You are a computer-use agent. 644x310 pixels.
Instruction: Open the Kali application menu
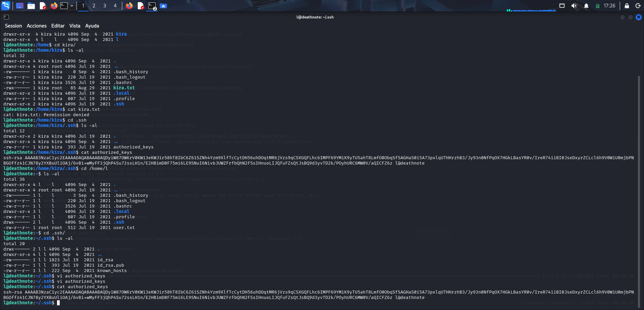click(x=5, y=5)
